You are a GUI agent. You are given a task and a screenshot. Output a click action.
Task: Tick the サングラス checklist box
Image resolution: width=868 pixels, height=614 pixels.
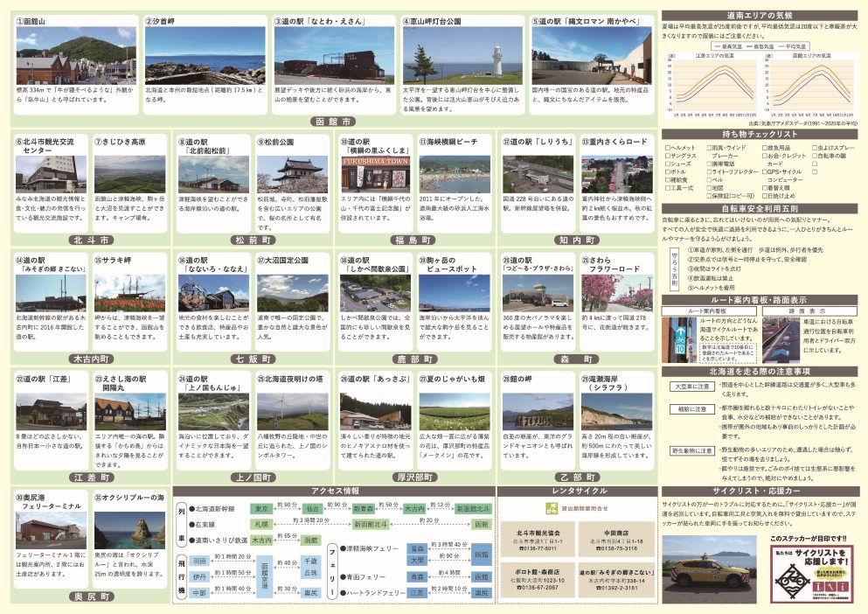[669, 156]
